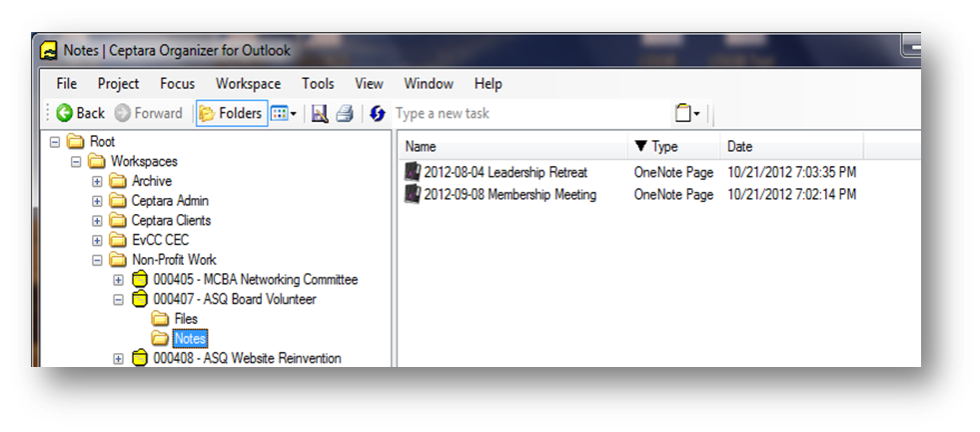Click date '10/21/2012 7:02:14 PM'

point(792,195)
